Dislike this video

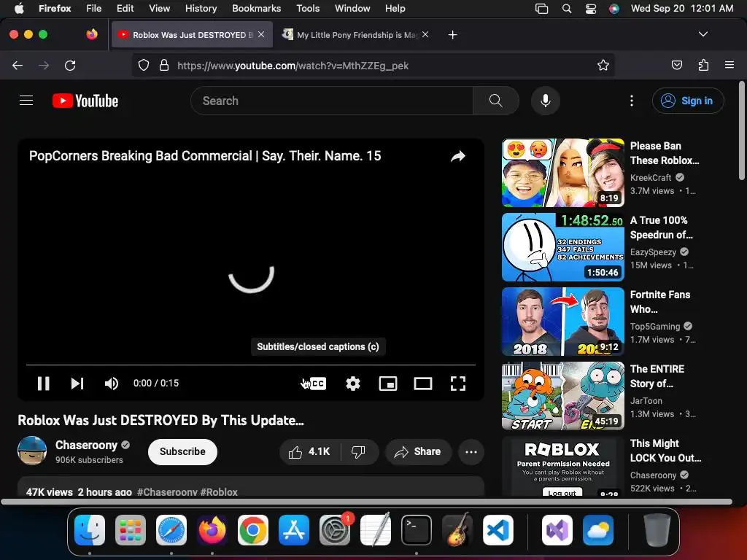[x=359, y=451]
